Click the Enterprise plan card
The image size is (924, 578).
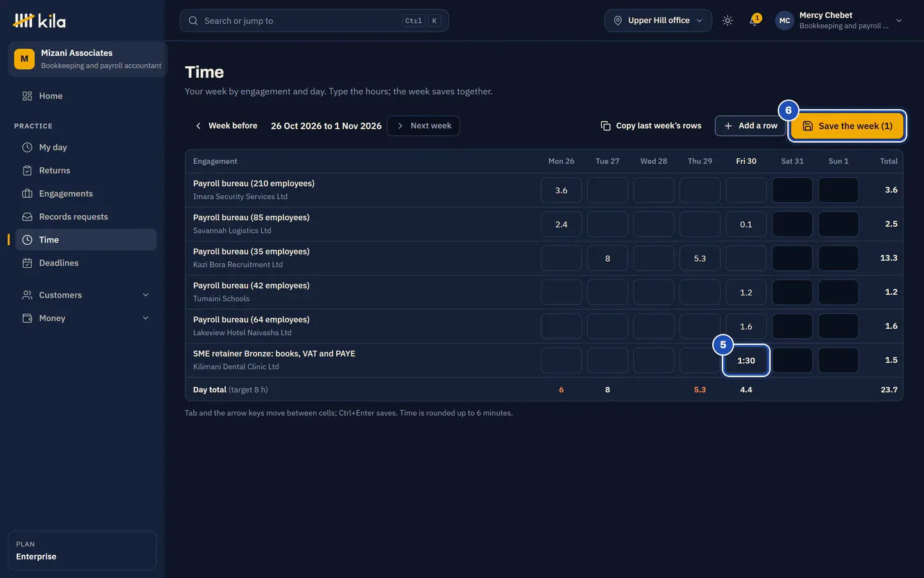pyautogui.click(x=82, y=550)
